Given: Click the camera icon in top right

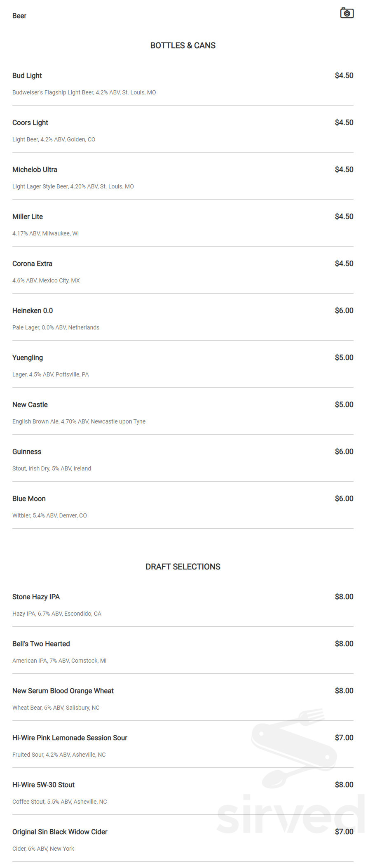Looking at the screenshot, I should 347,13.
